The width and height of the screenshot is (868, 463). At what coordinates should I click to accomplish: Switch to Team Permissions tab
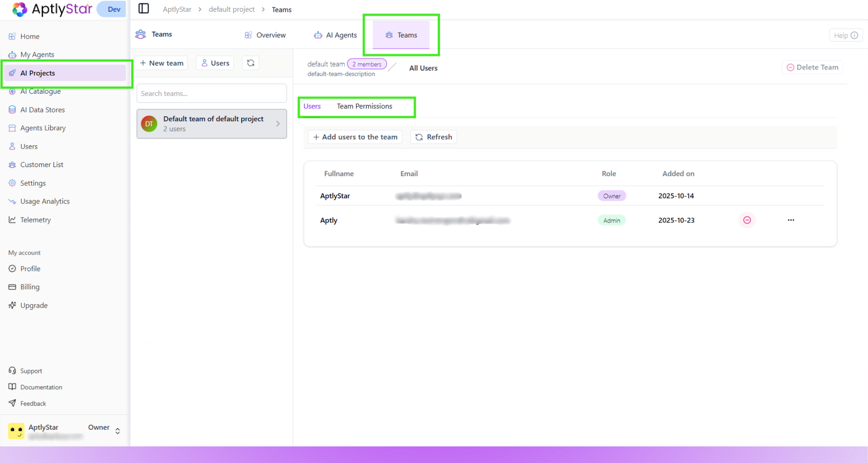[x=365, y=106]
